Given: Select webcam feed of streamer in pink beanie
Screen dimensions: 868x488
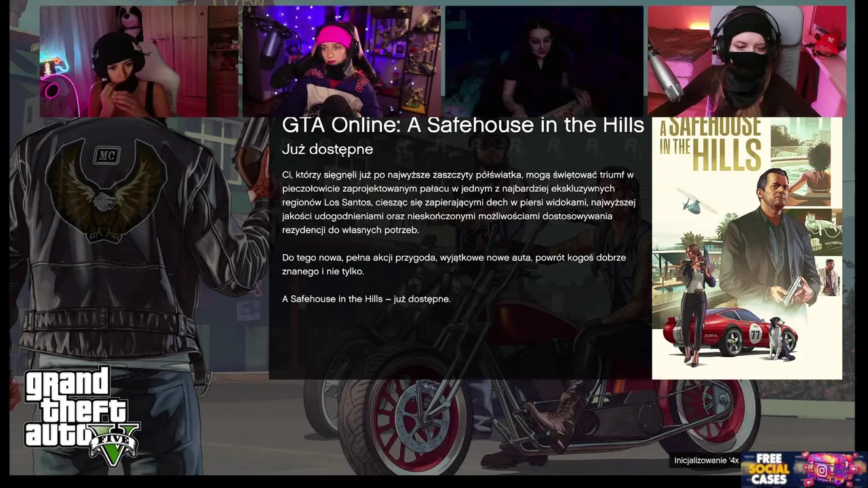Looking at the screenshot, I should click(342, 62).
